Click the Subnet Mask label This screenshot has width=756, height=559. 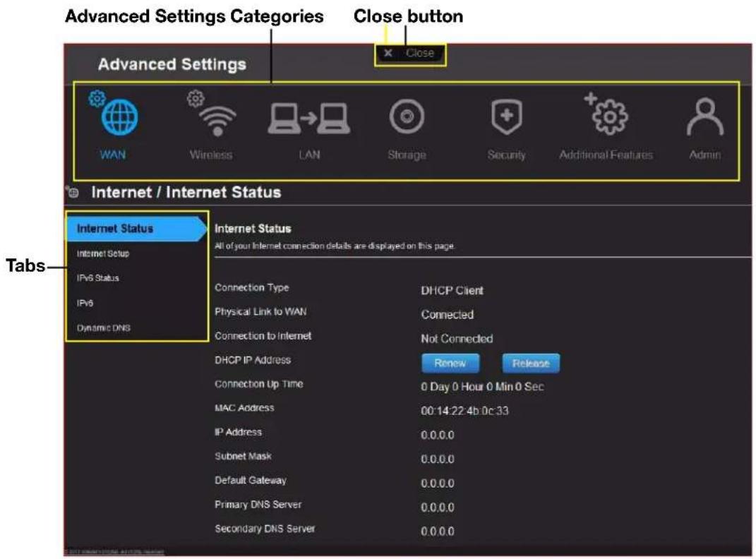click(x=243, y=457)
